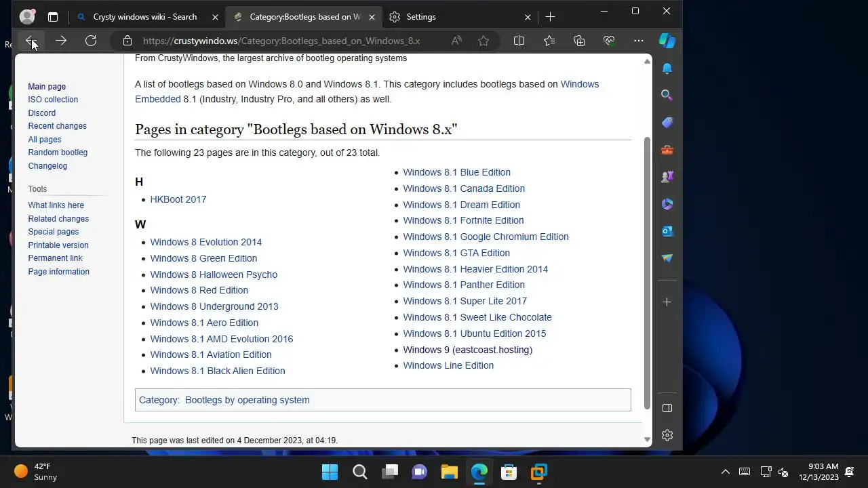The height and width of the screenshot is (488, 868).
Task: Show hidden icons tray chevron
Action: pyautogui.click(x=725, y=472)
